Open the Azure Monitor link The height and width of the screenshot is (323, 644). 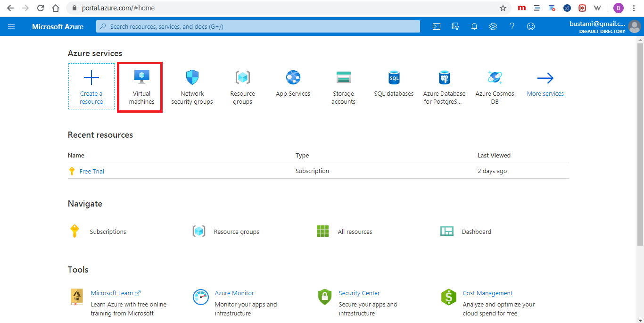234,293
